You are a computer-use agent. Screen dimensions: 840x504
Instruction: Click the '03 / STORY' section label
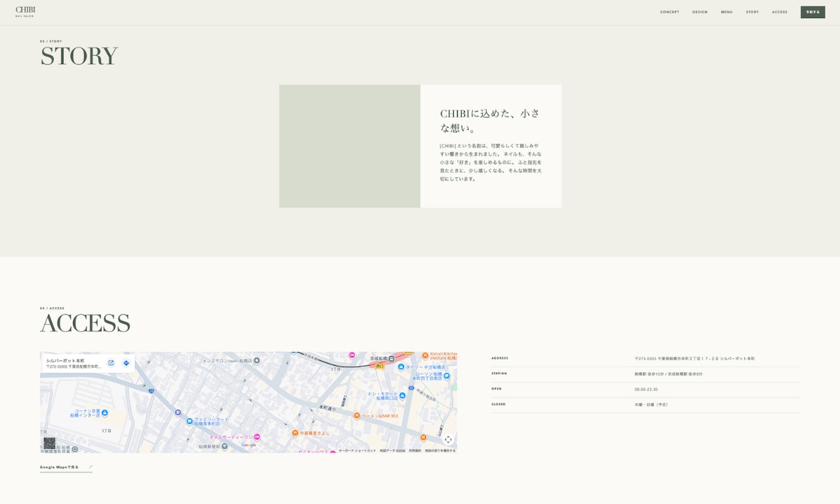[51, 41]
